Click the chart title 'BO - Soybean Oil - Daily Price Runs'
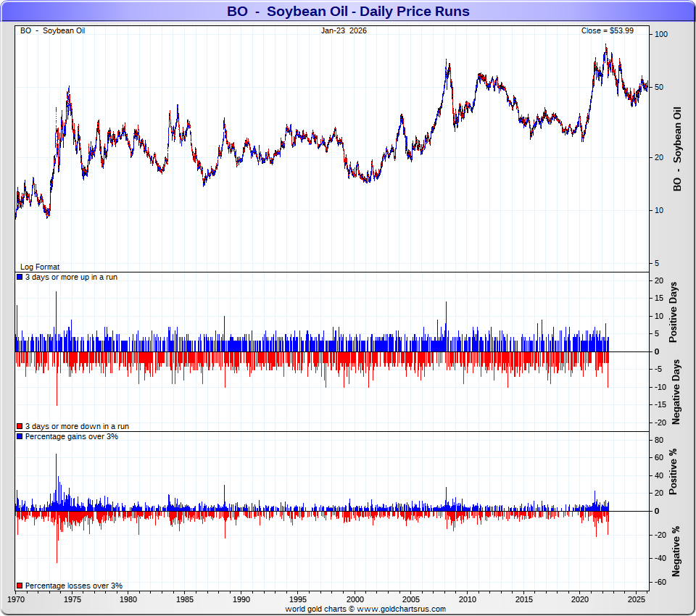 pyautogui.click(x=348, y=11)
